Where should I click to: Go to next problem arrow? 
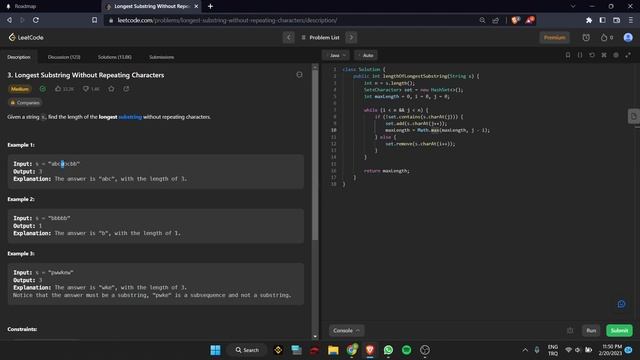[x=351, y=37]
